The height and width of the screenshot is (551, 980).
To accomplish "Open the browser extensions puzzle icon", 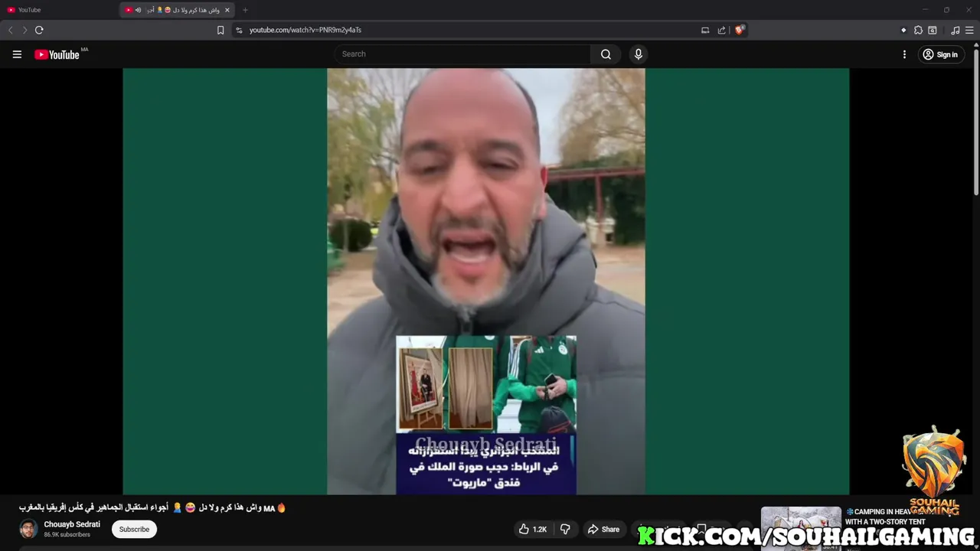I will coord(918,30).
